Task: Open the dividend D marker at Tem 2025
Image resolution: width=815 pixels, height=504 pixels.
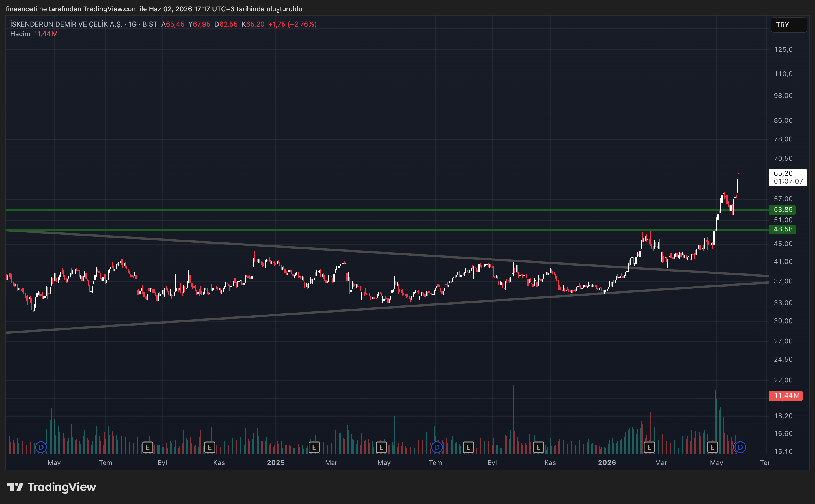Action: point(437,447)
